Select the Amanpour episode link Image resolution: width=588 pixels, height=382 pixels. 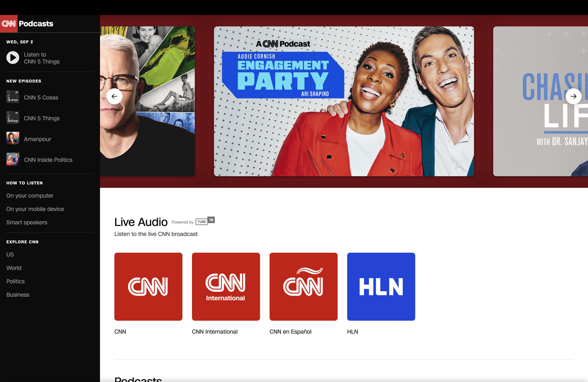38,139
